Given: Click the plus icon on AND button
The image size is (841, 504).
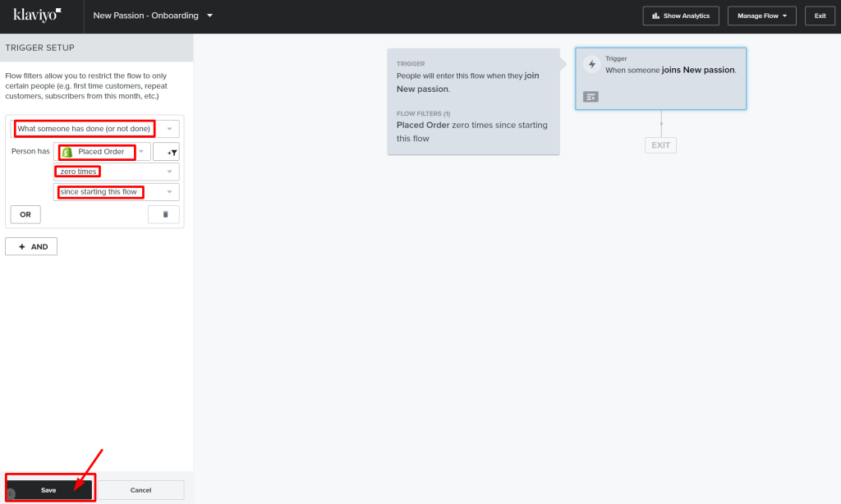Looking at the screenshot, I should point(22,246).
